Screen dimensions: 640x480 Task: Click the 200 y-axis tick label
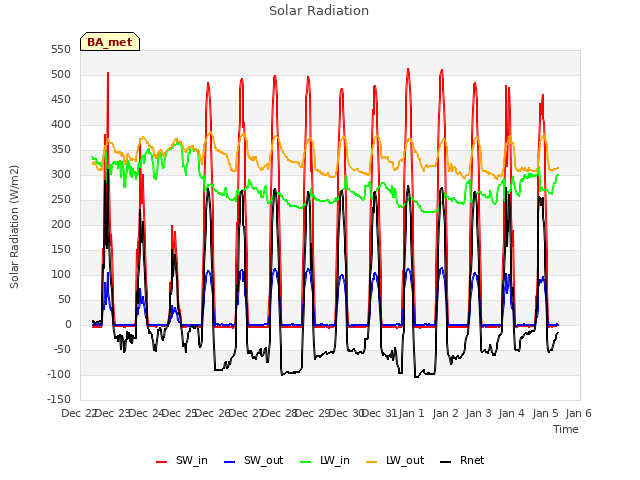click(x=61, y=224)
